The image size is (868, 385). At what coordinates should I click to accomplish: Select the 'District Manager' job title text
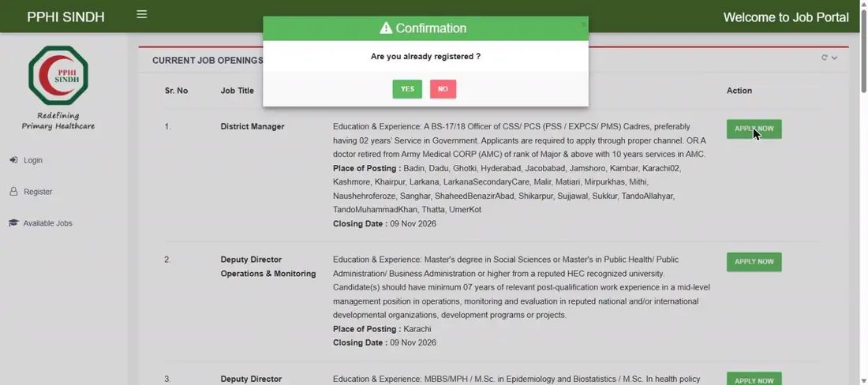(253, 126)
